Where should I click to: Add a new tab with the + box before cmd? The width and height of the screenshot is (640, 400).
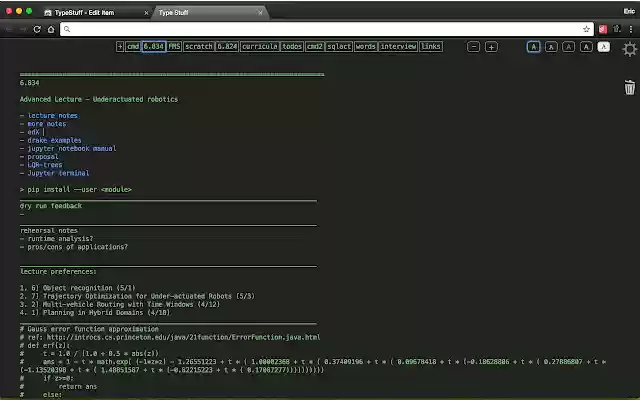(120, 47)
